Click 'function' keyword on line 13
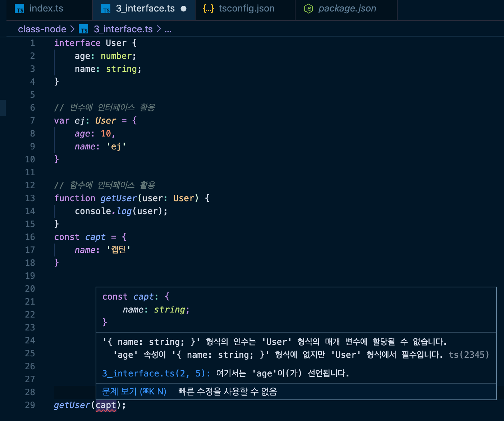 75,198
